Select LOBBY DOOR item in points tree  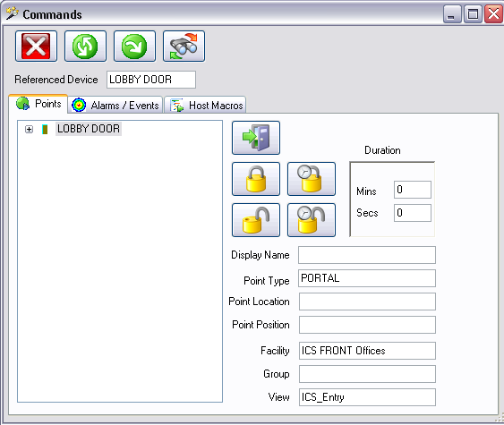tap(89, 129)
